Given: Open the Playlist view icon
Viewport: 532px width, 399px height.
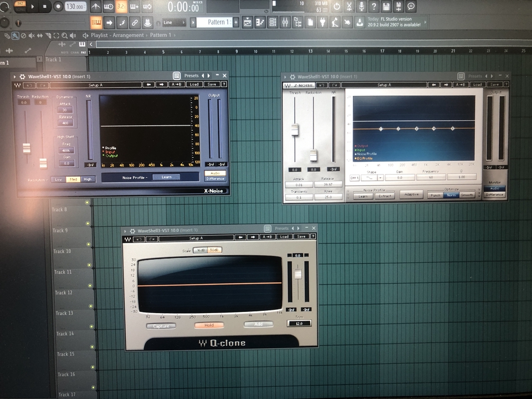Looking at the screenshot, I should click(248, 23).
